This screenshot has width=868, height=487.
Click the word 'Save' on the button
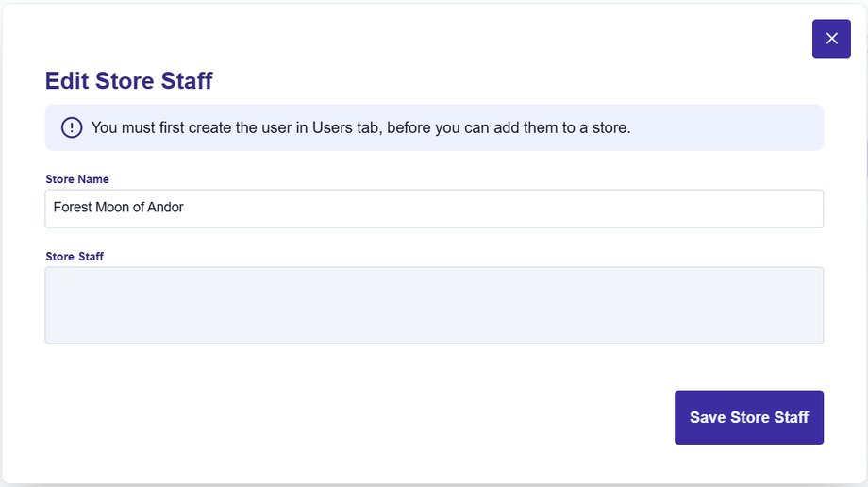click(x=708, y=417)
